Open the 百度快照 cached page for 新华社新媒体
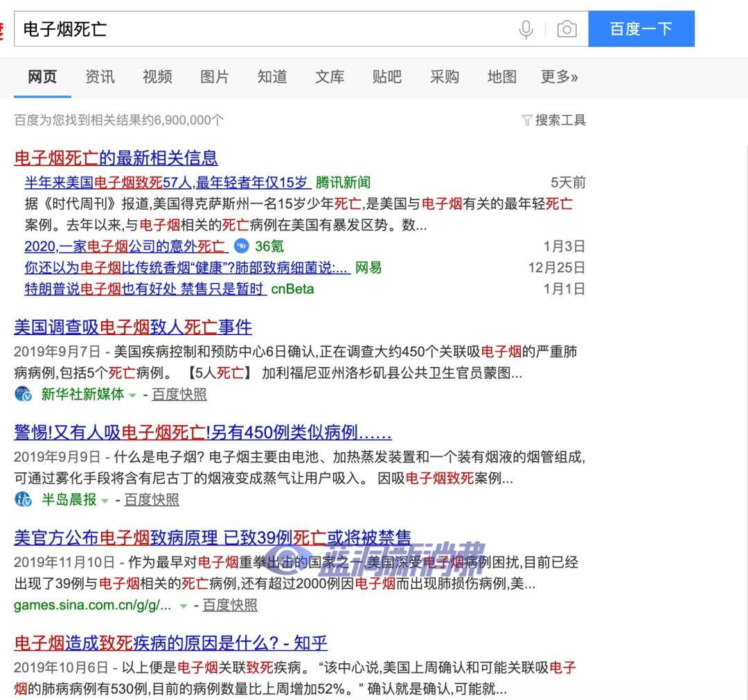The height and width of the screenshot is (700, 748). tap(179, 395)
